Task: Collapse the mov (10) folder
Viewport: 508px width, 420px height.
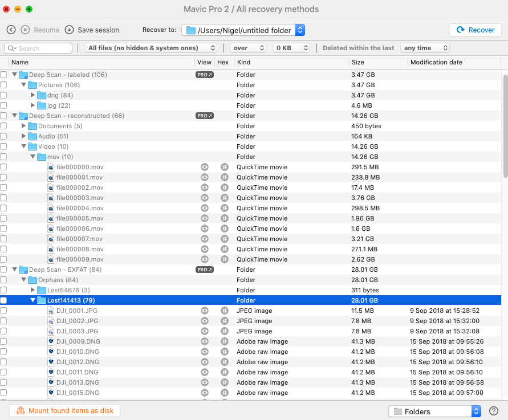Action: point(32,157)
